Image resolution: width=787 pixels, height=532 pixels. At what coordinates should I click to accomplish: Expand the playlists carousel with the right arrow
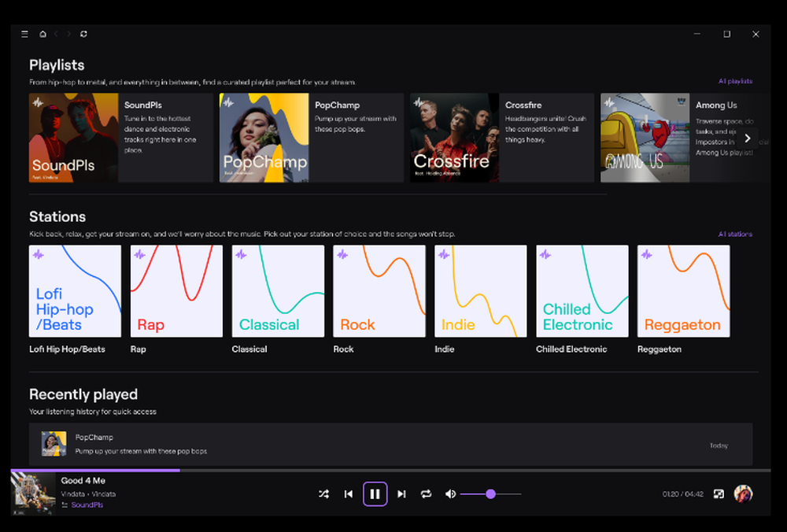748,137
